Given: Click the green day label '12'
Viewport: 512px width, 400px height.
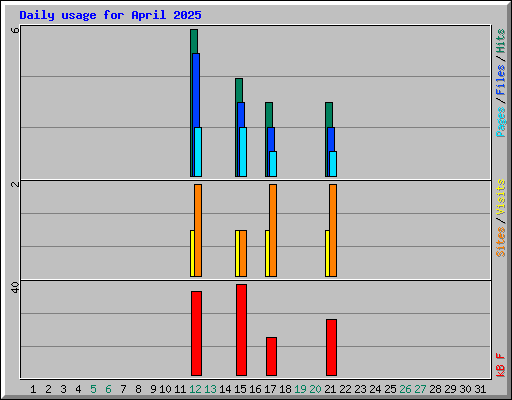Looking at the screenshot, I should pos(195,389).
